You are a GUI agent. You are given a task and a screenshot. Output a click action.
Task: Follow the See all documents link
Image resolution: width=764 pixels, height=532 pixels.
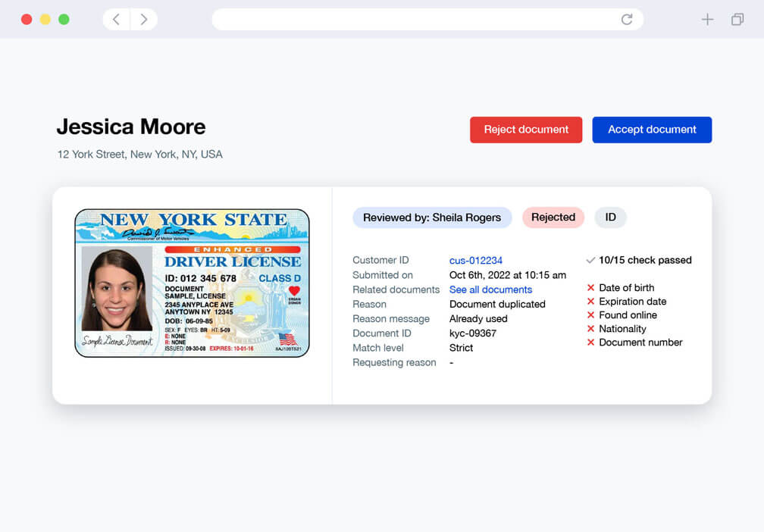(490, 289)
